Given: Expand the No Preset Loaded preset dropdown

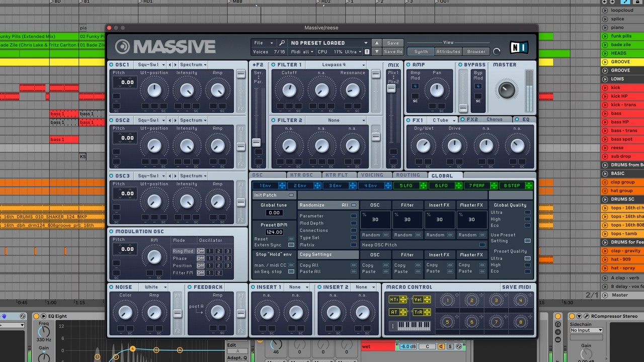Looking at the screenshot, I should coord(329,43).
